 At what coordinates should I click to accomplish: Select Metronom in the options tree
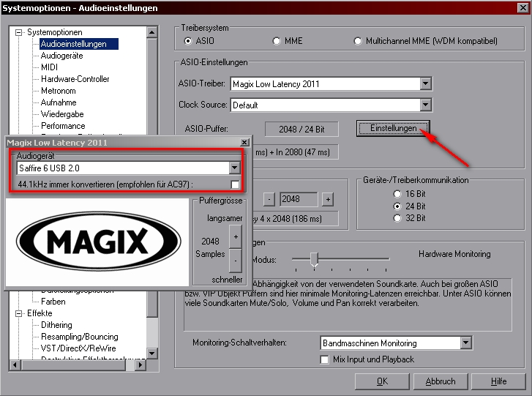(59, 91)
